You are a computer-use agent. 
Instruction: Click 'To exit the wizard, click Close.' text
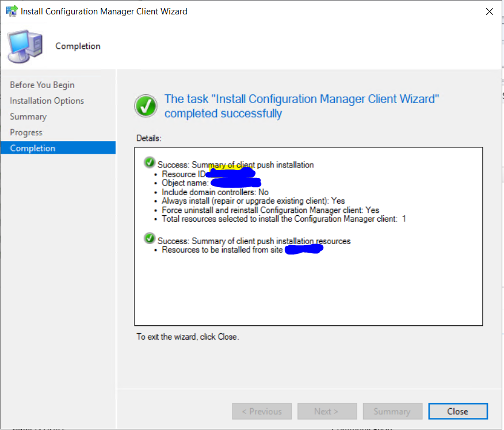[188, 337]
